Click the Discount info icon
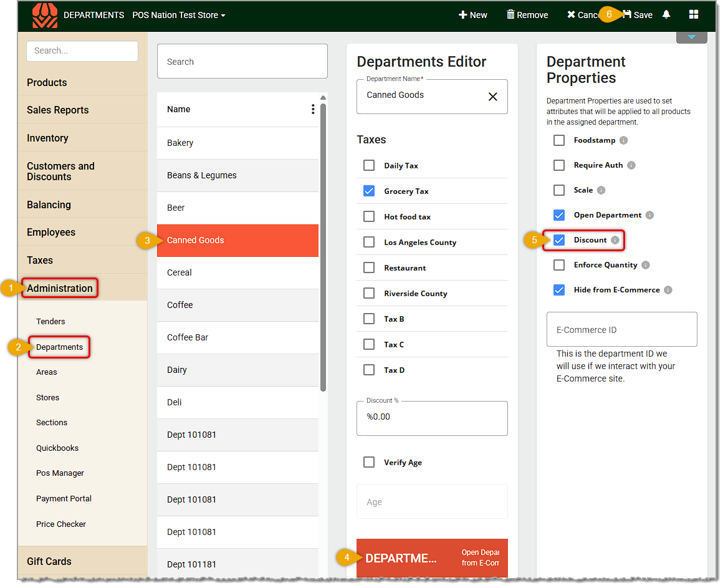This screenshot has height=588, width=723. (x=615, y=240)
